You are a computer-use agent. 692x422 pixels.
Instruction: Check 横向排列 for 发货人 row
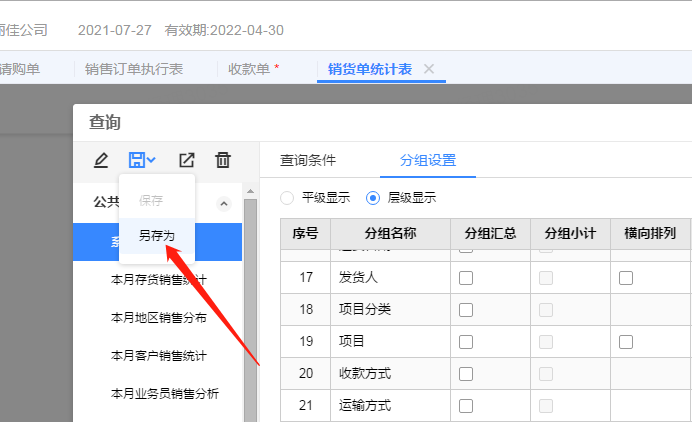(626, 278)
